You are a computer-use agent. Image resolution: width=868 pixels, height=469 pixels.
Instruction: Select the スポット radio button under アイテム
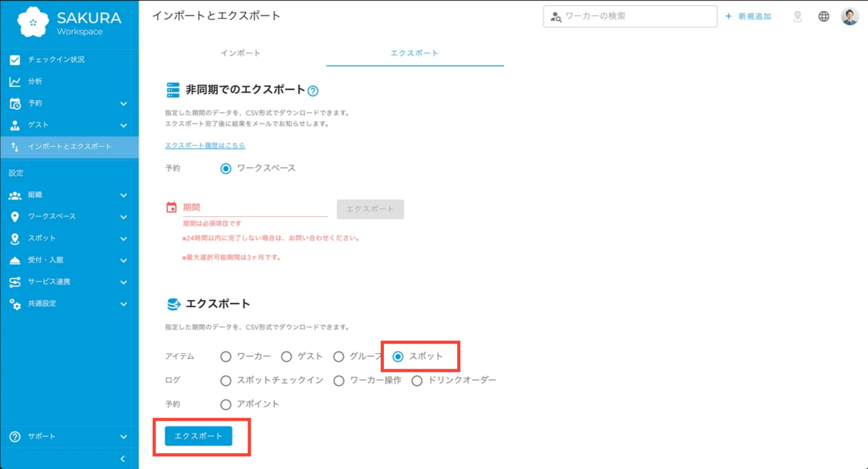(399, 356)
